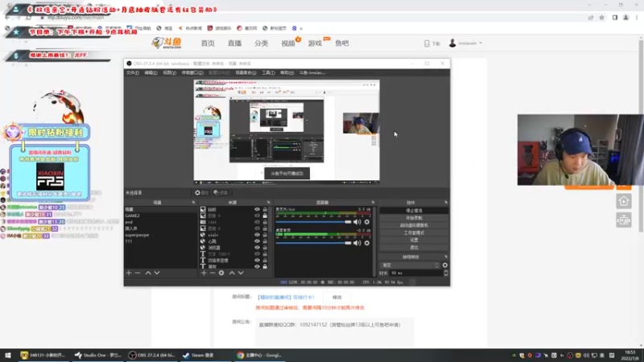Open the 麦克风/Aux audio settings gear
This screenshot has height=362, width=644.
[x=367, y=222]
